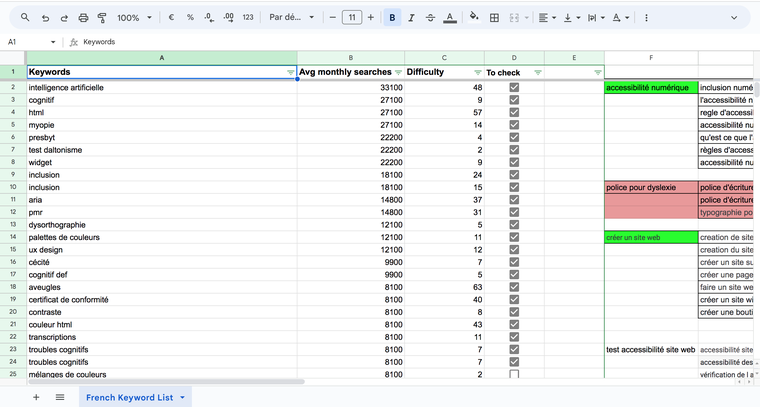Uncheck the checkbox for intelligence artificielle row
This screenshot has height=407, width=760.
click(514, 88)
